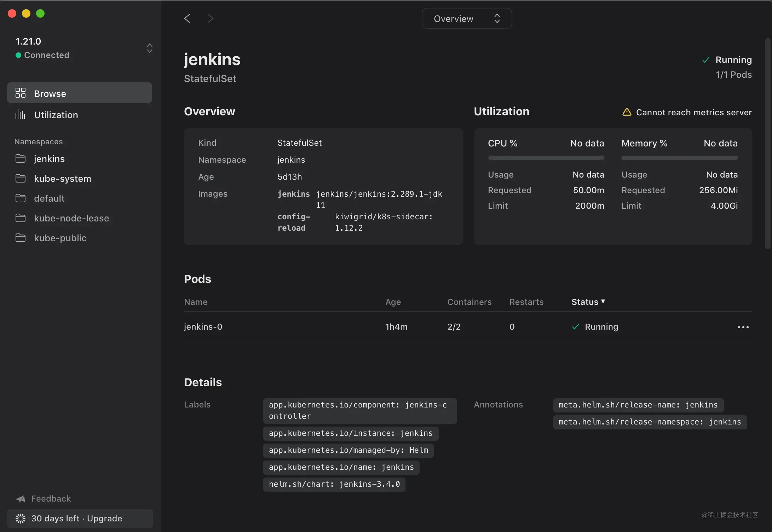Open the jenkins-0 row more options menu
Screen dimensions: 772x532
click(x=743, y=327)
